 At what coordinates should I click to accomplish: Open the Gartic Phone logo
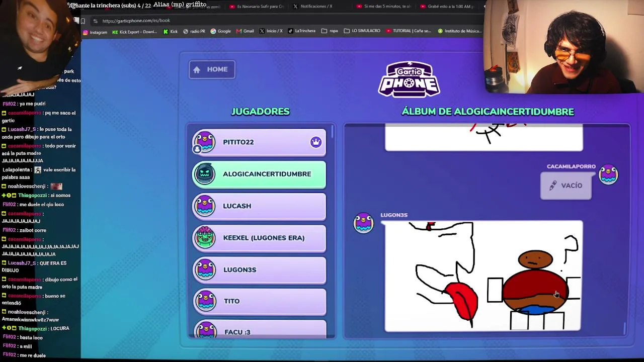coord(409,79)
